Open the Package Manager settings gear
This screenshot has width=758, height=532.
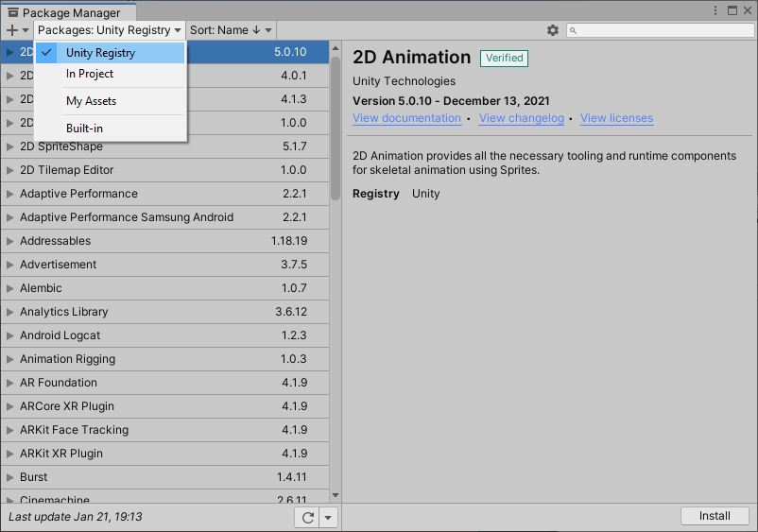tap(553, 30)
